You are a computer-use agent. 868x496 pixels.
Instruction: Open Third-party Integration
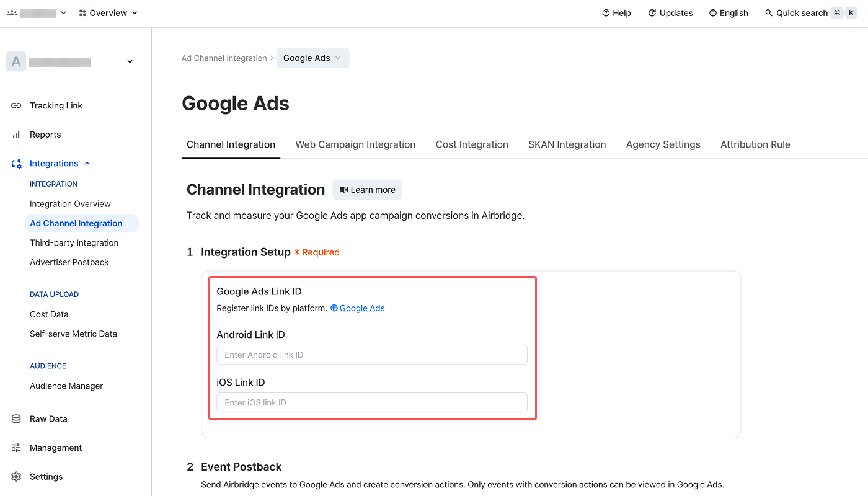click(74, 243)
